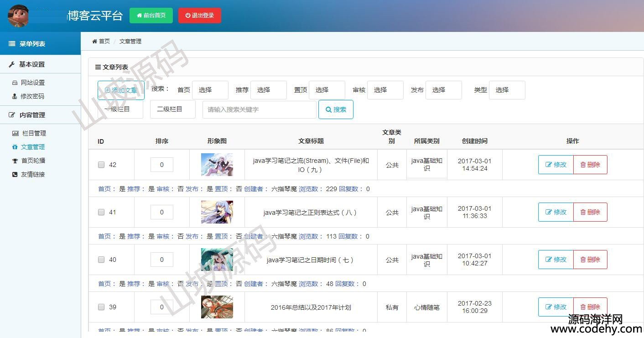The height and width of the screenshot is (338, 644).
Task: Click the phone icon for 友情链接
Action: click(x=15, y=175)
